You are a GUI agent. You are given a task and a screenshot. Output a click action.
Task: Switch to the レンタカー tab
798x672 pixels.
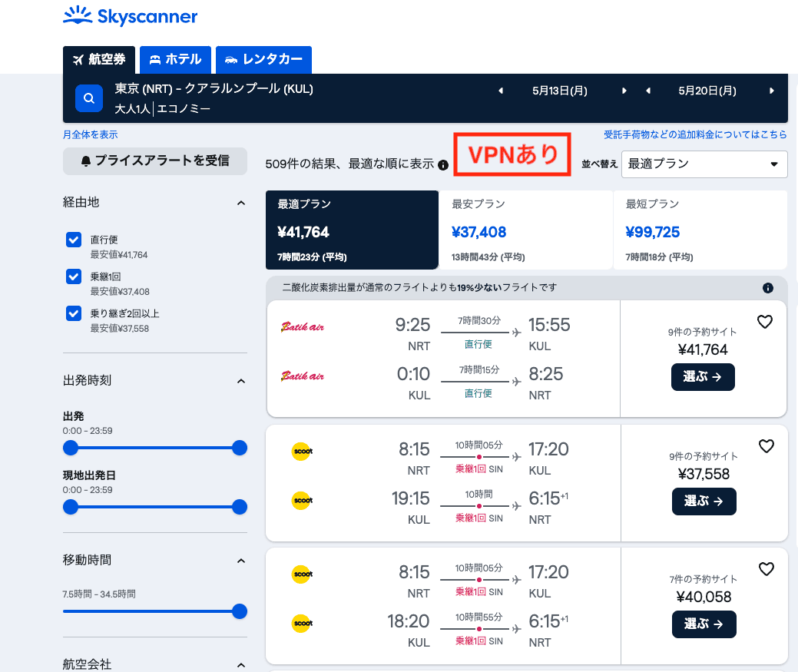click(263, 59)
